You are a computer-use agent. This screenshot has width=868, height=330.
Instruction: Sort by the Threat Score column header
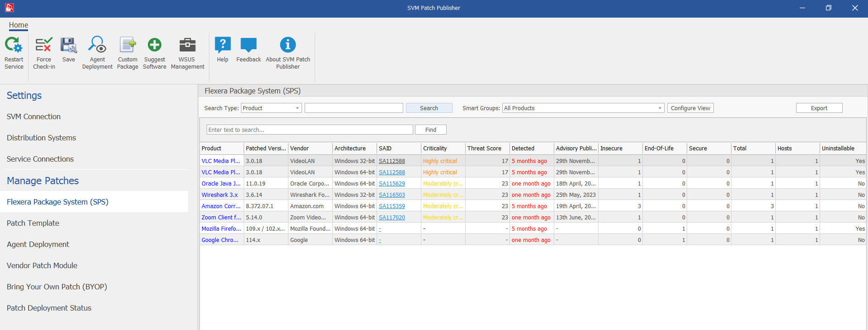click(484, 149)
